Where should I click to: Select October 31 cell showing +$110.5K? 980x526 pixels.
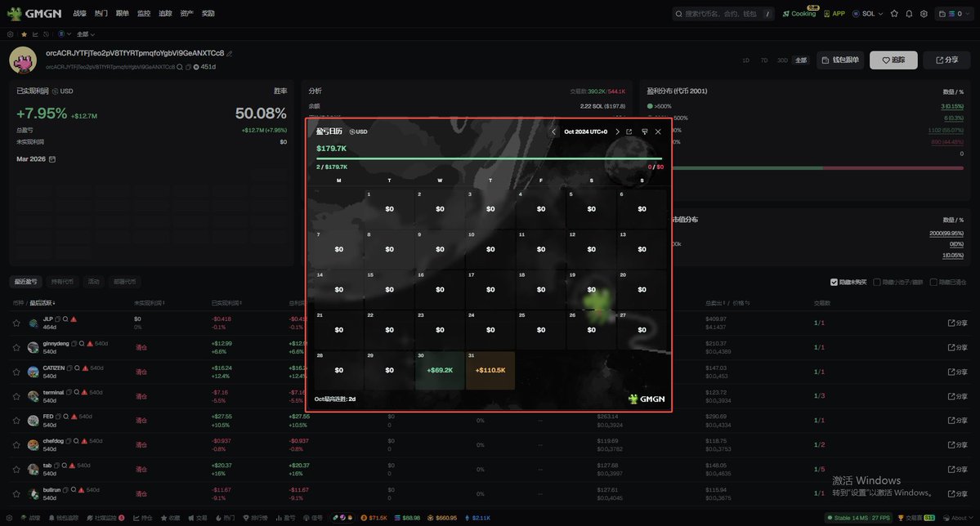(x=490, y=371)
